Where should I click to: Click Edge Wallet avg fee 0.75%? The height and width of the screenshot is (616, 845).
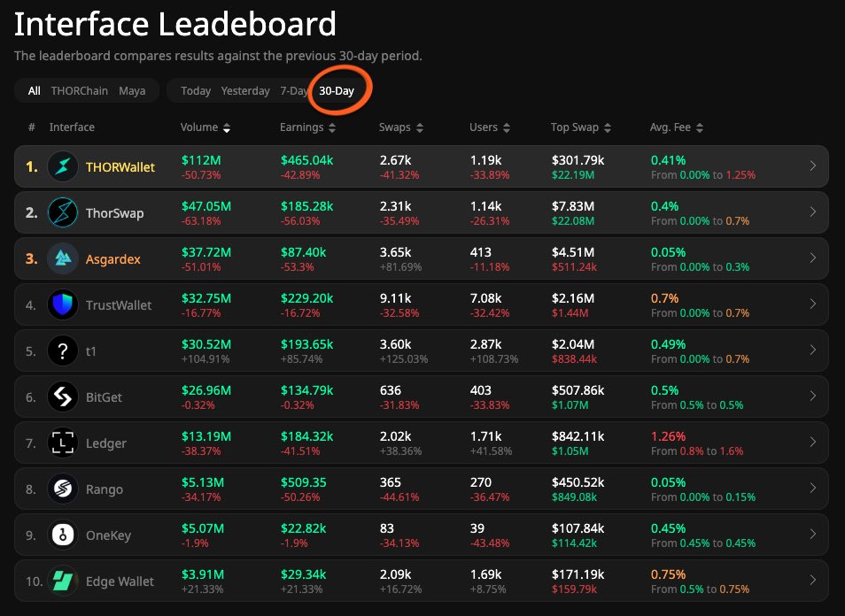point(668,574)
